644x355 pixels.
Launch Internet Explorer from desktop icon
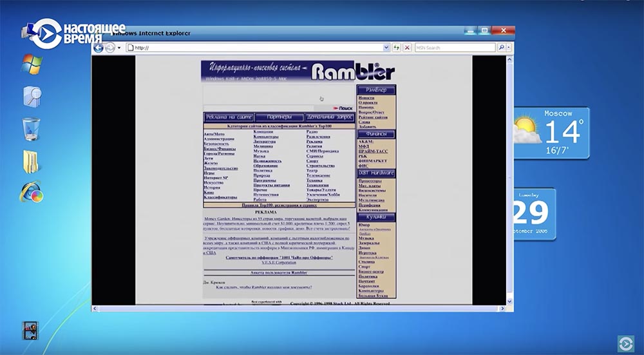[31, 192]
